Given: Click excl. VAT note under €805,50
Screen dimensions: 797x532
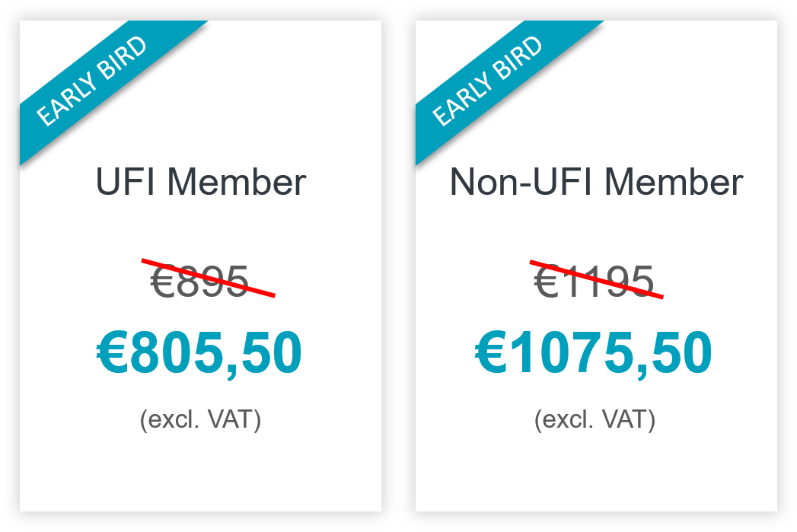Looking at the screenshot, I should point(200,419).
